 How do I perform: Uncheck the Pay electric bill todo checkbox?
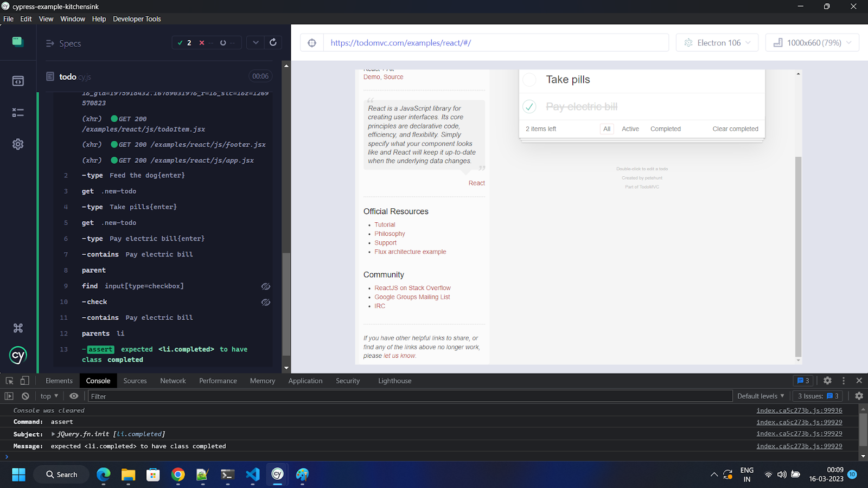pyautogui.click(x=529, y=107)
